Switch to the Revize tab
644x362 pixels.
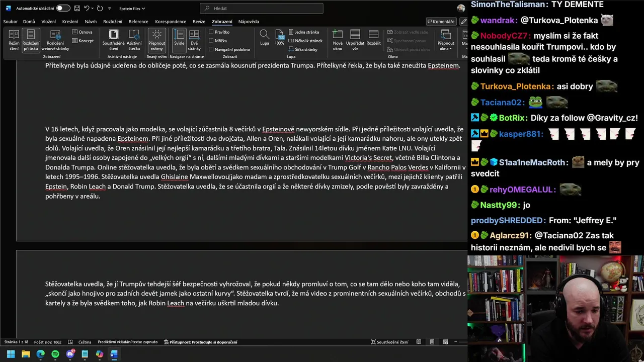(199, 22)
